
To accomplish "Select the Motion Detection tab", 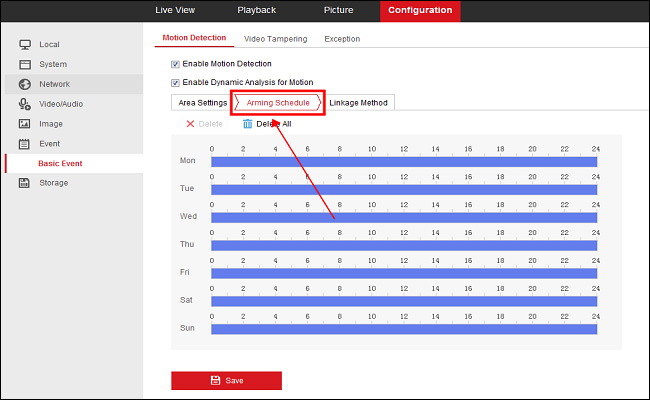I will 194,38.
